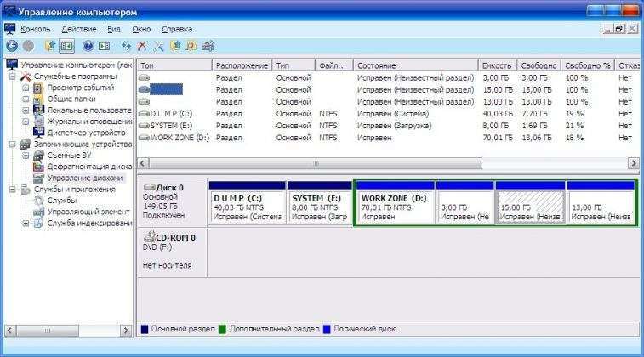The width and height of the screenshot is (644, 357).
Task: Click the greyed-out Forward toolbar icon
Action: pyautogui.click(x=28, y=46)
